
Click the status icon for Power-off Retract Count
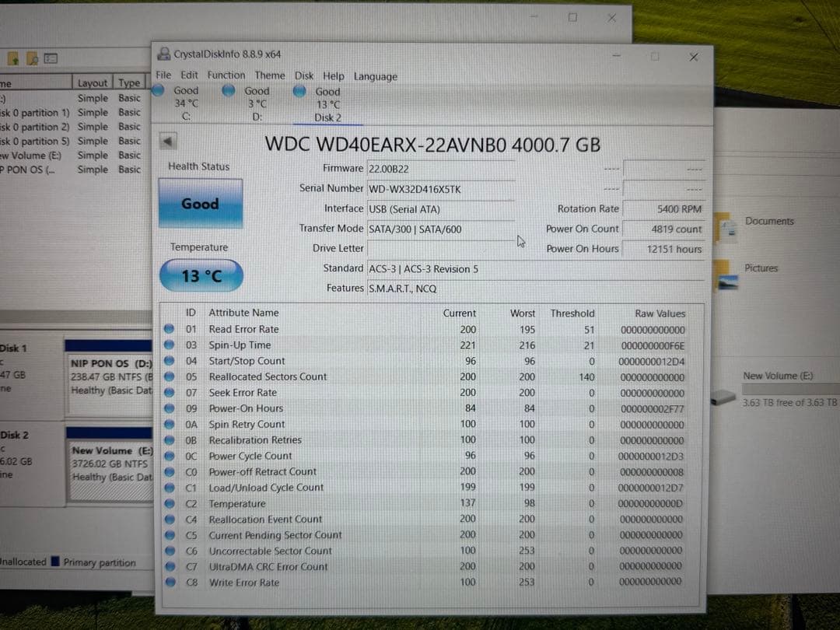[170, 472]
